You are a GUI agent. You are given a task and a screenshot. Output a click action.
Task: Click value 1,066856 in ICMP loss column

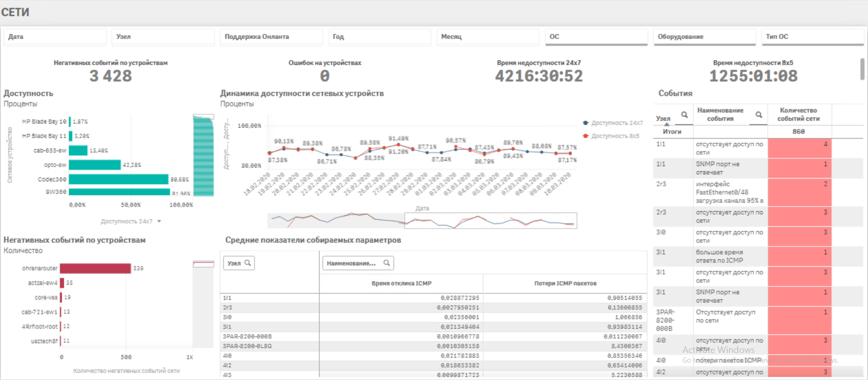(628, 317)
